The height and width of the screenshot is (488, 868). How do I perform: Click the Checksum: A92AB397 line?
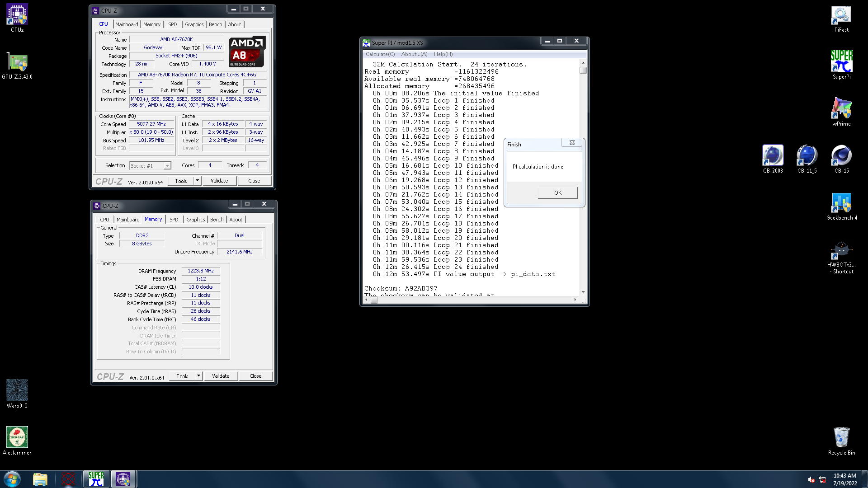click(401, 288)
